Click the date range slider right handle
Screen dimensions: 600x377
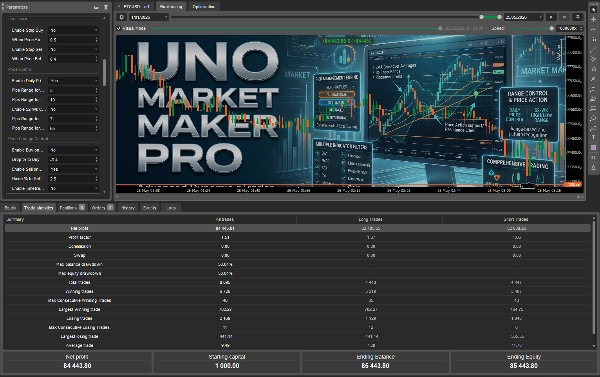coord(499,17)
